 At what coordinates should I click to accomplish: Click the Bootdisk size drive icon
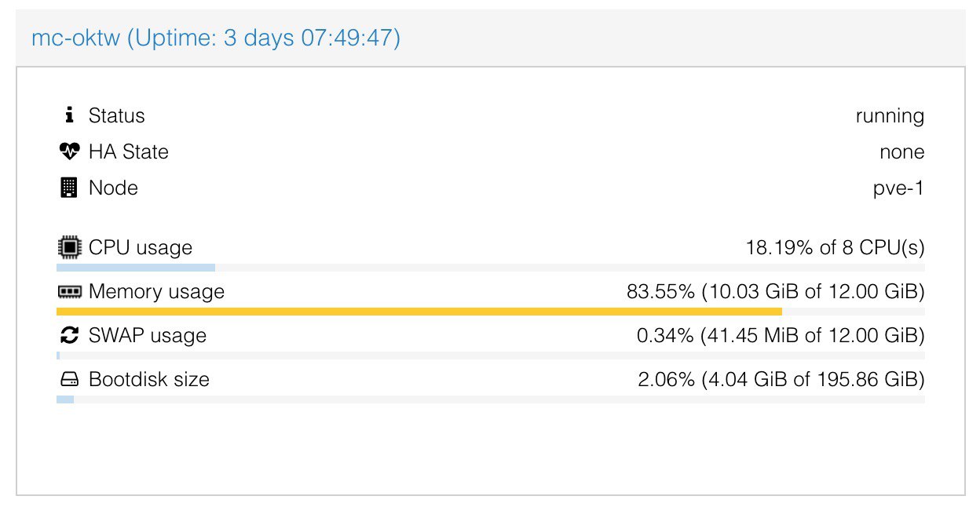[70, 380]
